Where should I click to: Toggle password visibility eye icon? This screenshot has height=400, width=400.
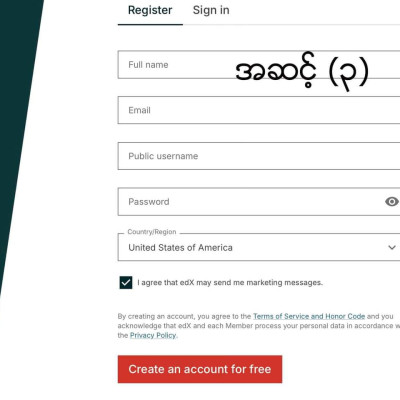click(392, 202)
